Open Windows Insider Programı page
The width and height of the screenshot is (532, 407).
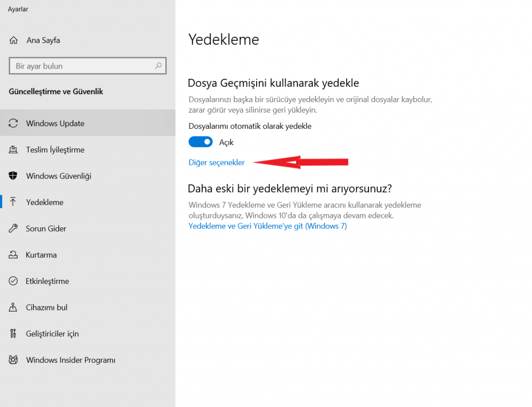click(87, 360)
